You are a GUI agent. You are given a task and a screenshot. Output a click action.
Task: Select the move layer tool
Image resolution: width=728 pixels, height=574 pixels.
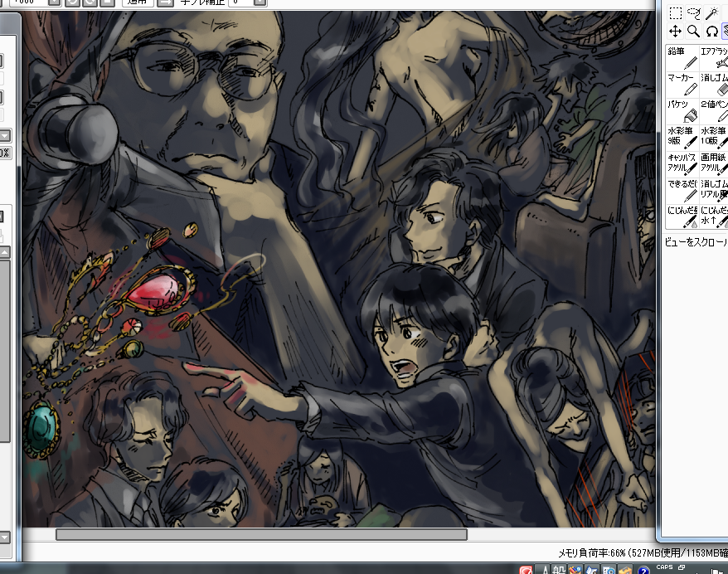675,32
